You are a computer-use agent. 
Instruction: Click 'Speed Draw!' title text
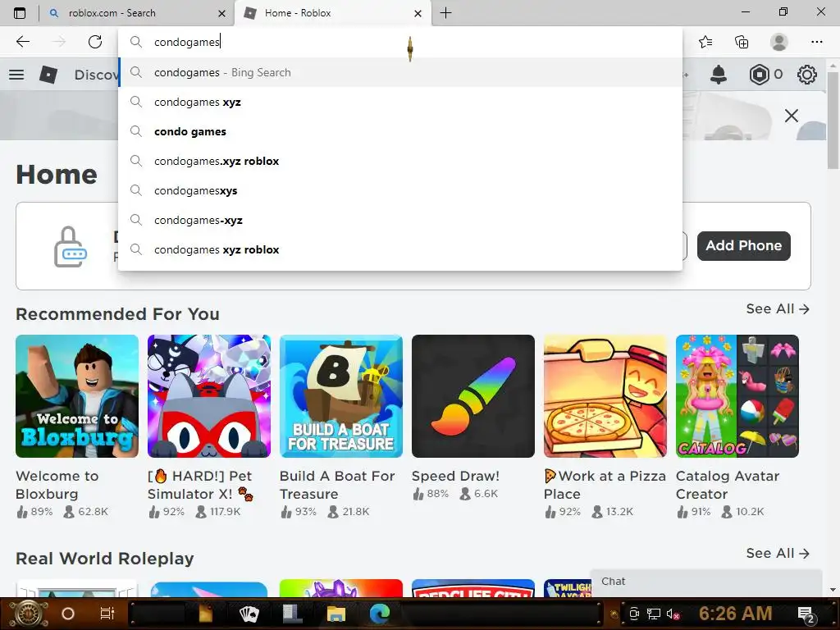tap(455, 477)
